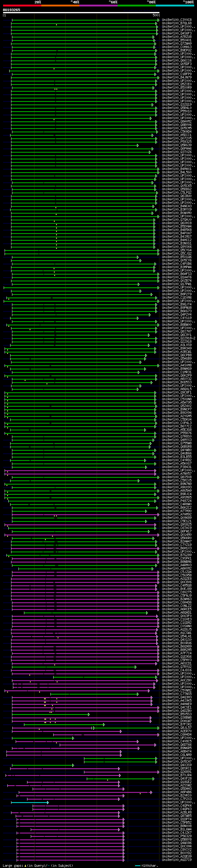Select the UniRef100_B4JN79 label
Viewport: 197px width, 868px height.
point(177,78)
